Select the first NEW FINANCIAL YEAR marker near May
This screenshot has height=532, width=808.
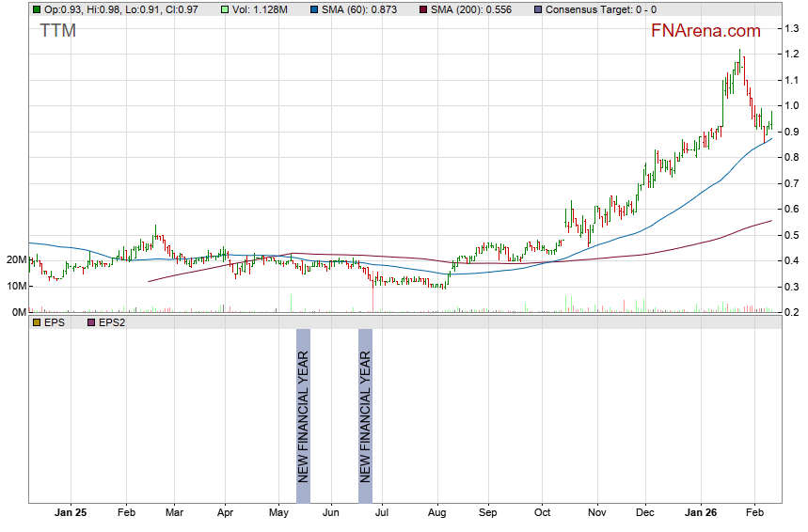[303, 416]
